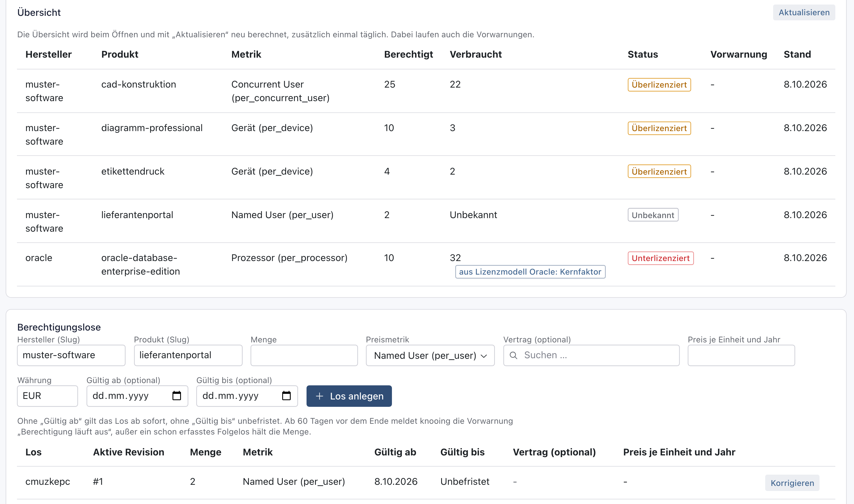854x504 pixels.
Task: Click the Status column header
Action: pyautogui.click(x=642, y=54)
